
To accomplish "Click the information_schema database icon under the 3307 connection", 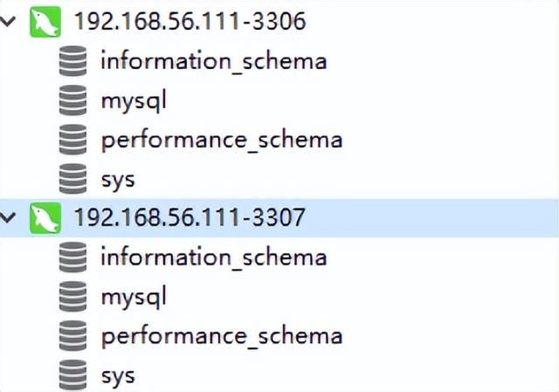I will pyautogui.click(x=73, y=257).
